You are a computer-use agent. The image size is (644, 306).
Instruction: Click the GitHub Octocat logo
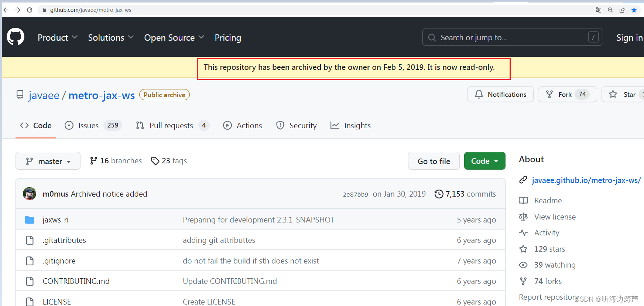[16, 37]
